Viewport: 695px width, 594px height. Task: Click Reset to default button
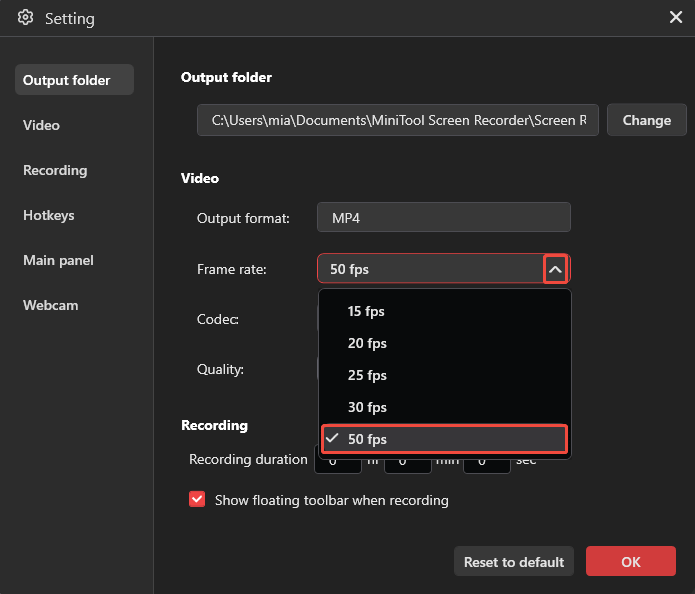click(x=514, y=562)
